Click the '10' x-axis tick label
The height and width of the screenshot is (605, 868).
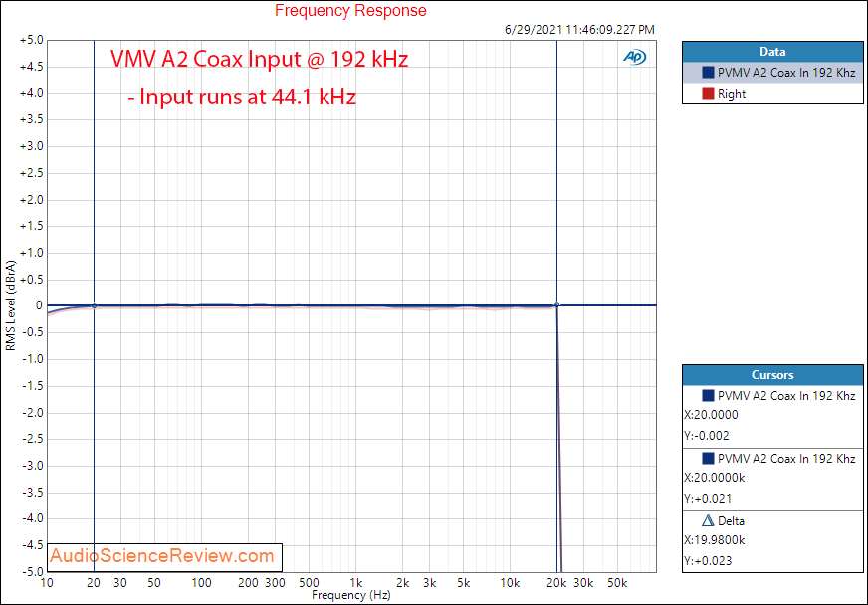click(47, 583)
